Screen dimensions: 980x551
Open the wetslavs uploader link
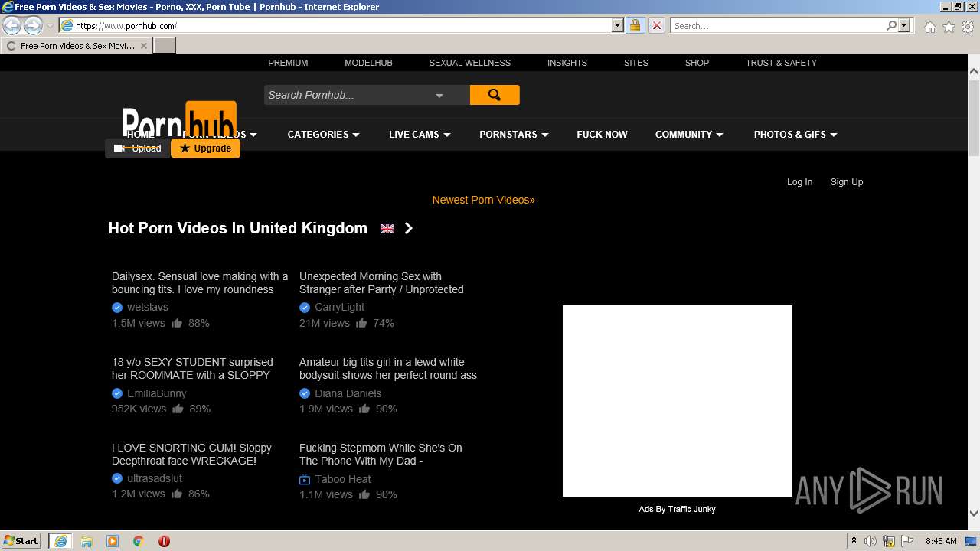pos(148,307)
